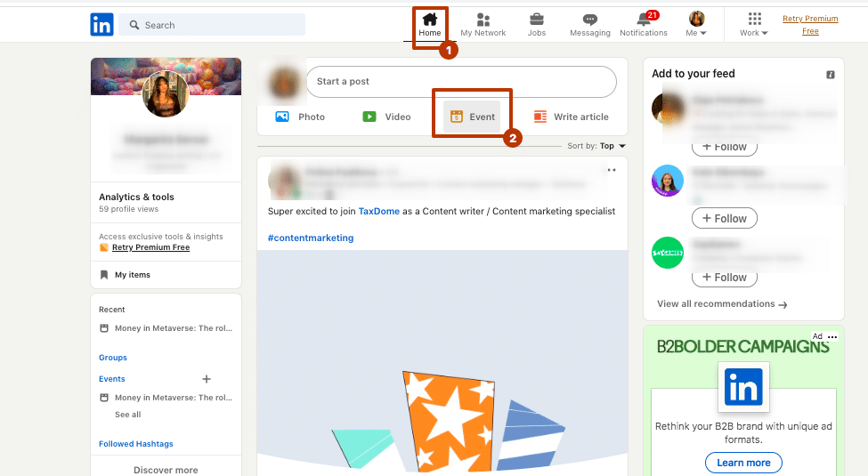The image size is (868, 476).
Task: Open Groups in the sidebar
Action: [113, 358]
